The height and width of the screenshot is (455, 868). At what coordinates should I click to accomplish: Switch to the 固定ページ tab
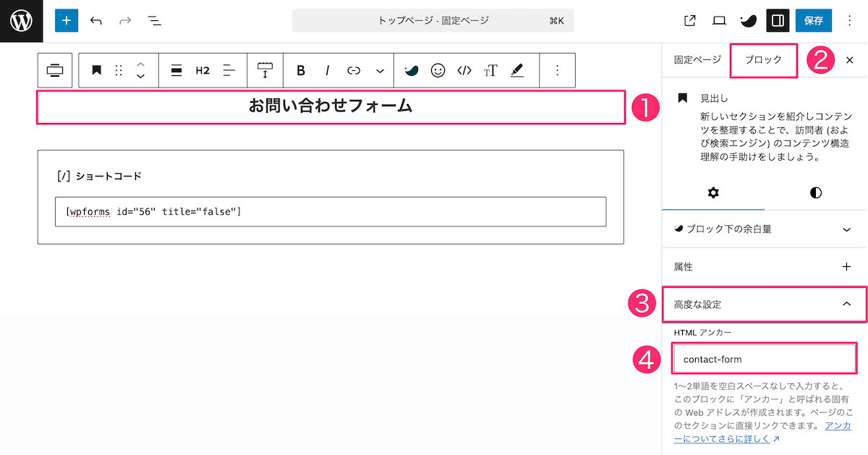695,61
